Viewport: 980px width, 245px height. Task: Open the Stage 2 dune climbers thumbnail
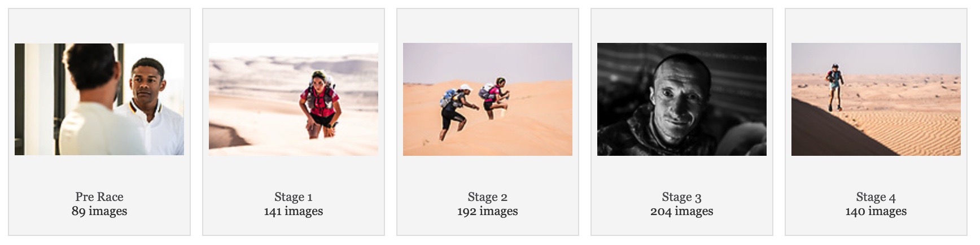(x=488, y=99)
